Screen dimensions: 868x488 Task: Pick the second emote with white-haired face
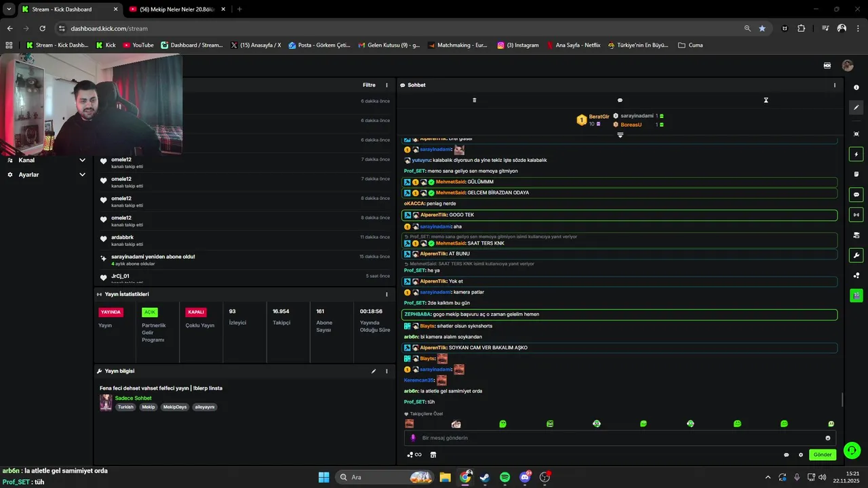tap(456, 424)
